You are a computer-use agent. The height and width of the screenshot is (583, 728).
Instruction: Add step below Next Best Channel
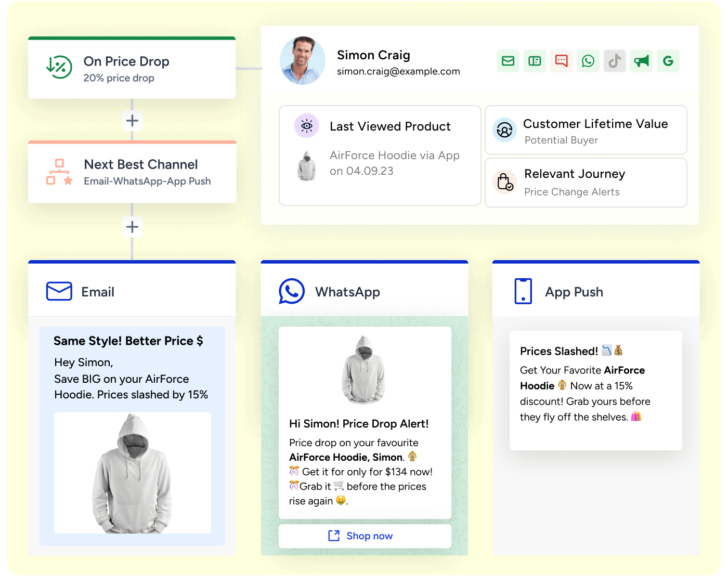(132, 227)
